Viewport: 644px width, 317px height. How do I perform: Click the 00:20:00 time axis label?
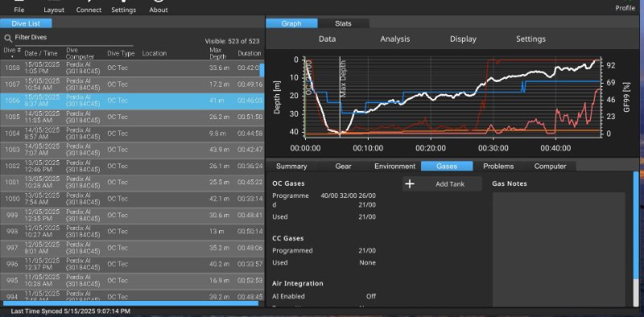click(x=431, y=148)
